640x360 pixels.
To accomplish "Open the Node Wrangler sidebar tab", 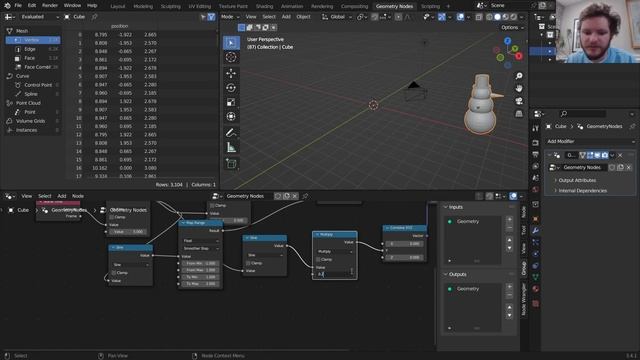I will click(524, 299).
